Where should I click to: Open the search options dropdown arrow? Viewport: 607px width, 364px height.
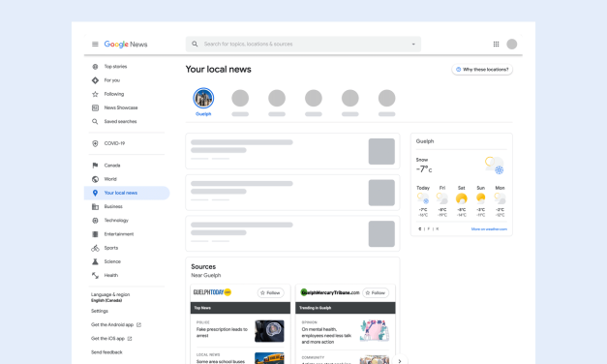[x=413, y=45]
